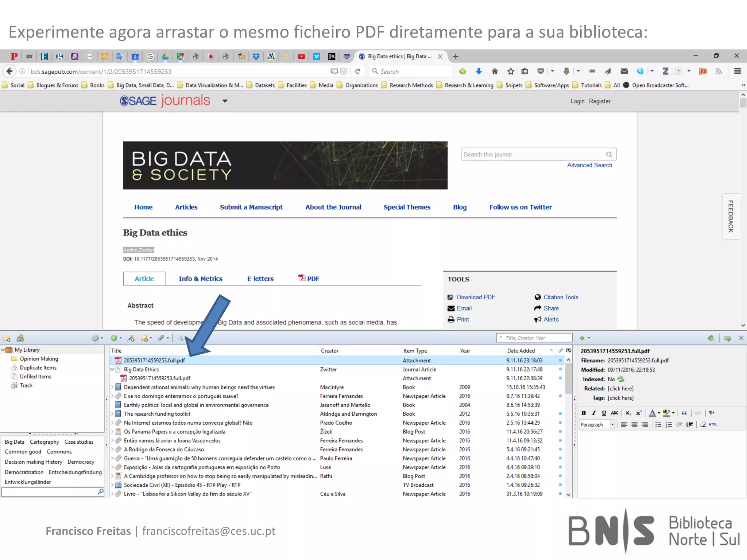The width and height of the screenshot is (747, 560).
Task: Open the Firefox hamburger menu
Action: [738, 71]
